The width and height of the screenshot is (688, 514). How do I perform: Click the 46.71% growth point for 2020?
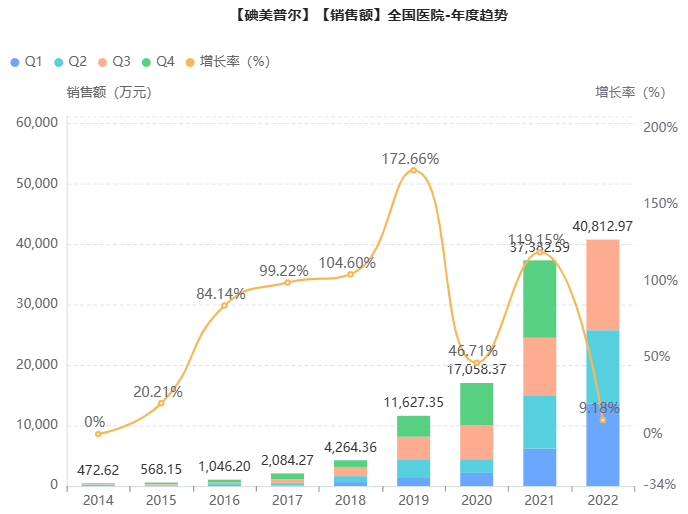tap(477, 363)
